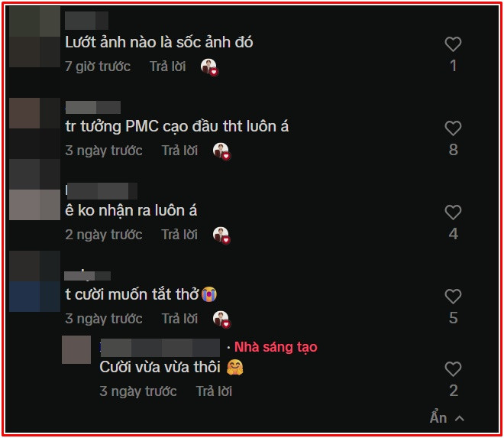Like the 'ê ko nhận ra luôn á' comment

[x=453, y=213]
